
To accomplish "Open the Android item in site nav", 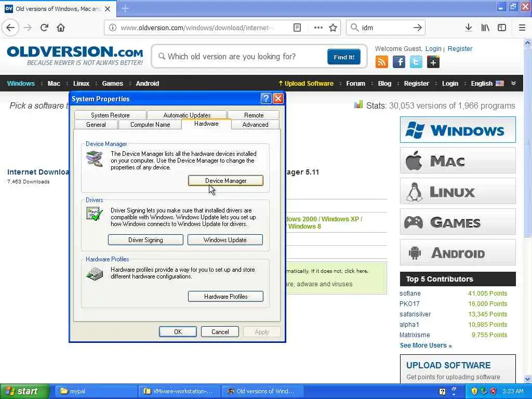I will 147,84.
